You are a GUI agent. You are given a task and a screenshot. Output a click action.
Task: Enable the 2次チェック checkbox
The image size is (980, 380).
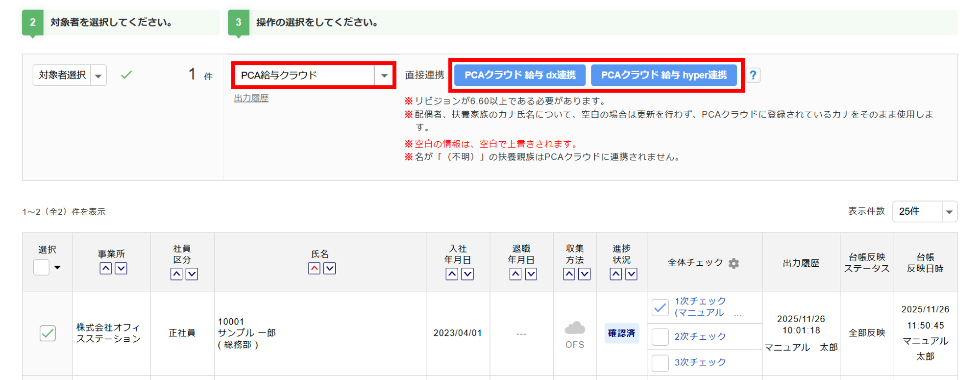tap(660, 337)
